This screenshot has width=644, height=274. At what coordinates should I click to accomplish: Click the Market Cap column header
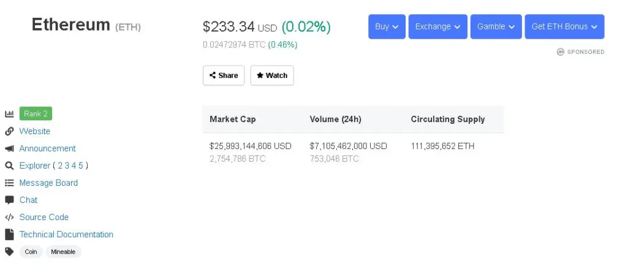(232, 119)
